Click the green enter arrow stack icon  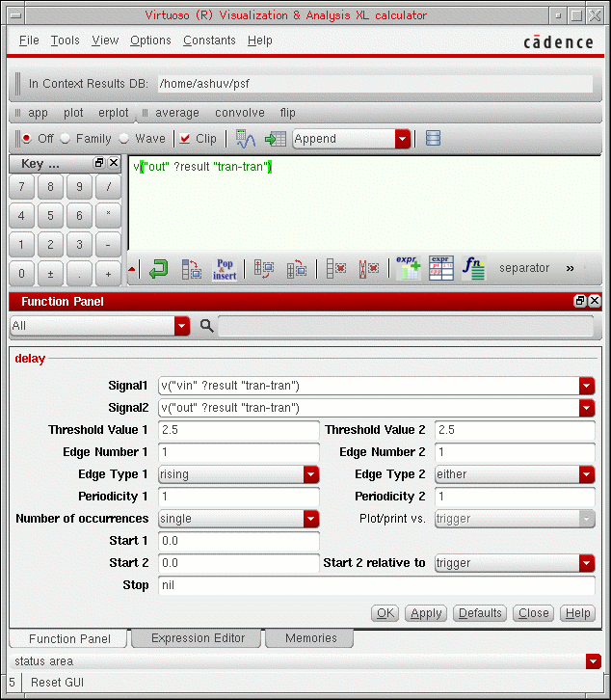pyautogui.click(x=158, y=269)
